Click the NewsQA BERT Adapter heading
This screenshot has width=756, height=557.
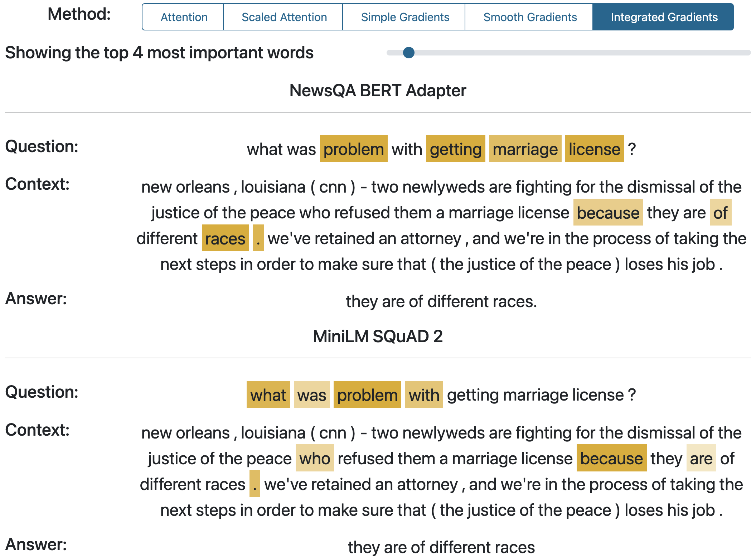point(378,90)
